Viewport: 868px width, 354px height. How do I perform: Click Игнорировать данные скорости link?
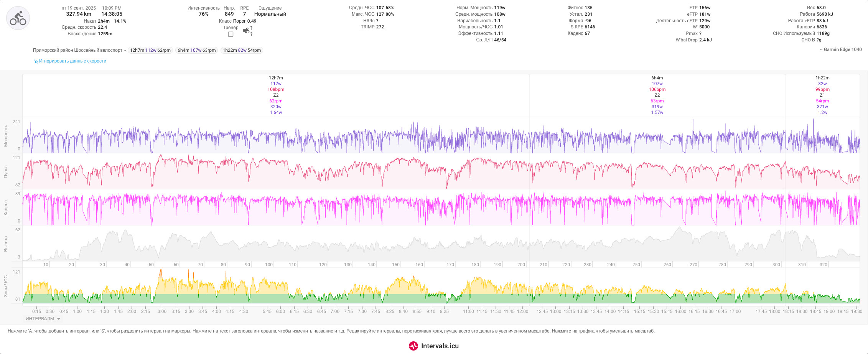pyautogui.click(x=72, y=61)
